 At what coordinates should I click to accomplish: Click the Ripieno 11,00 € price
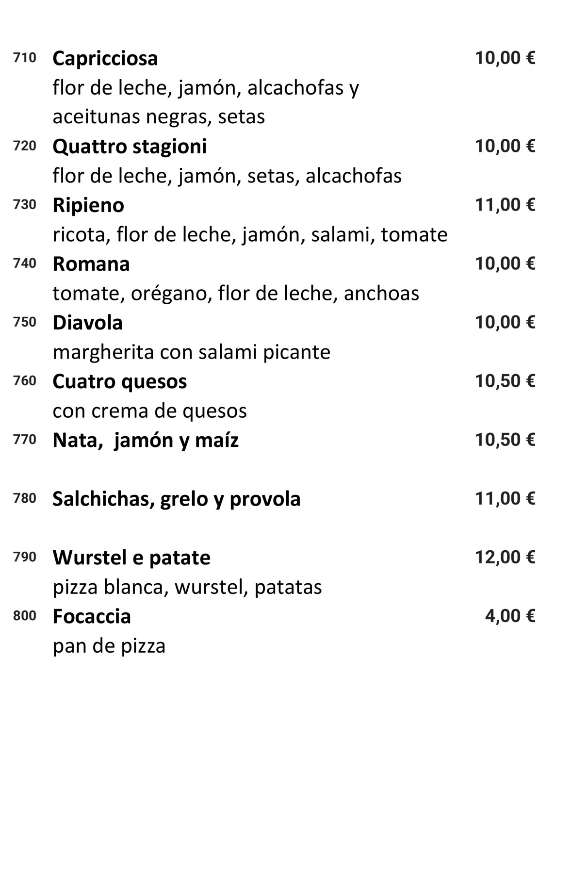[x=505, y=205]
